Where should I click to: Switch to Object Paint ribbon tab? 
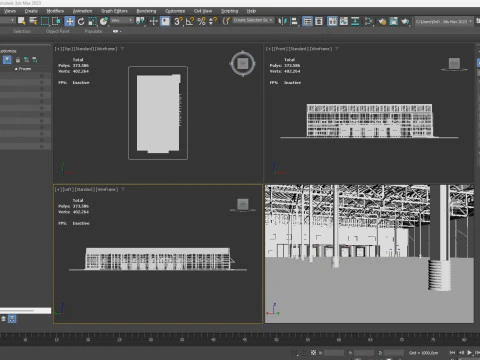coord(58,31)
